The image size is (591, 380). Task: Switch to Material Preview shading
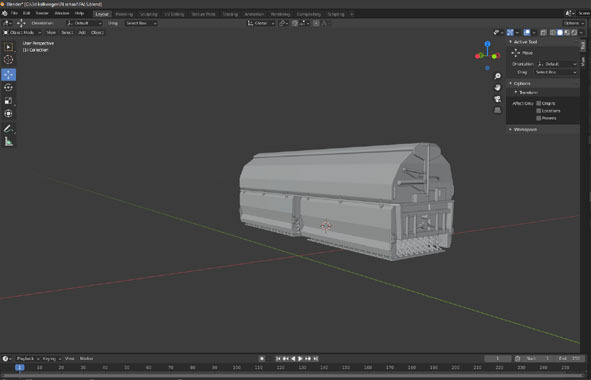567,33
